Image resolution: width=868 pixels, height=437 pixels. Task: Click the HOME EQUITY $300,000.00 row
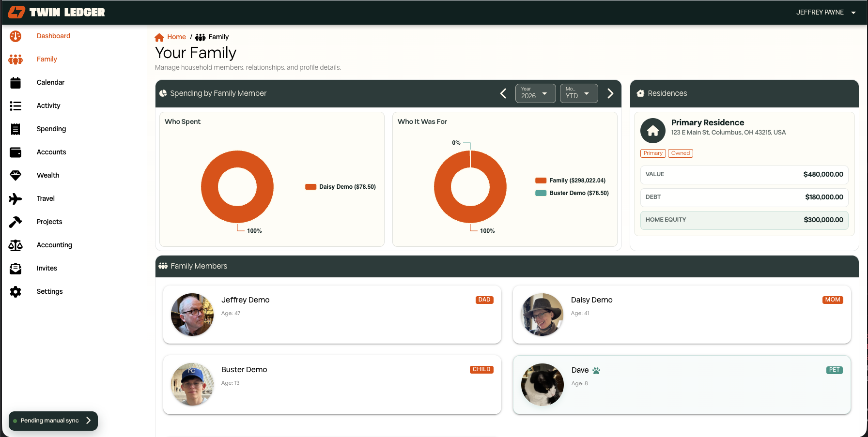744,220
